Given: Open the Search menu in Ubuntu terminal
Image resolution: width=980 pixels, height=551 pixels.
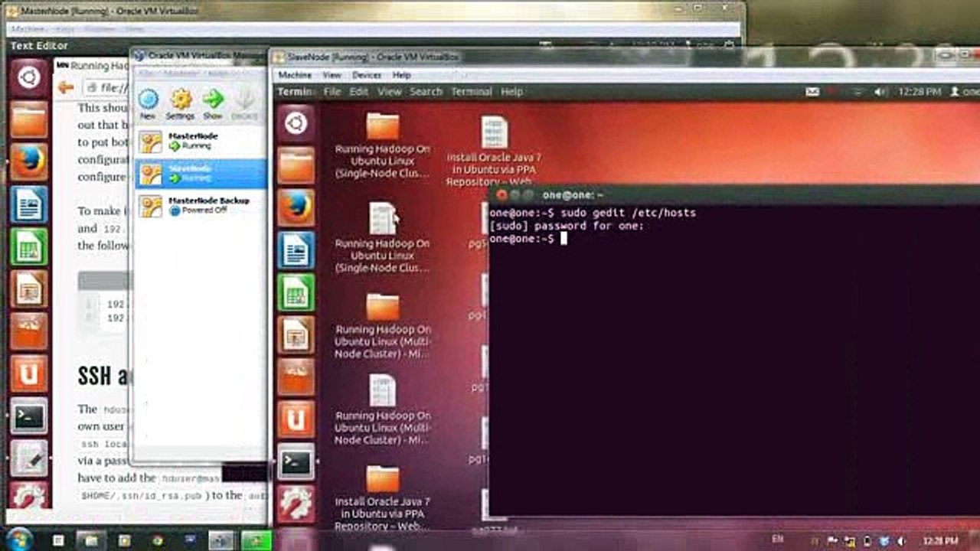Looking at the screenshot, I should [426, 92].
